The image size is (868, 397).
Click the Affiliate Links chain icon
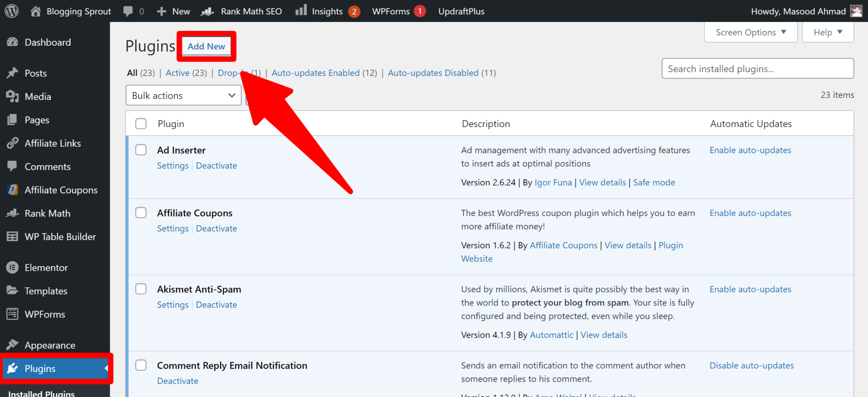pos(13,143)
